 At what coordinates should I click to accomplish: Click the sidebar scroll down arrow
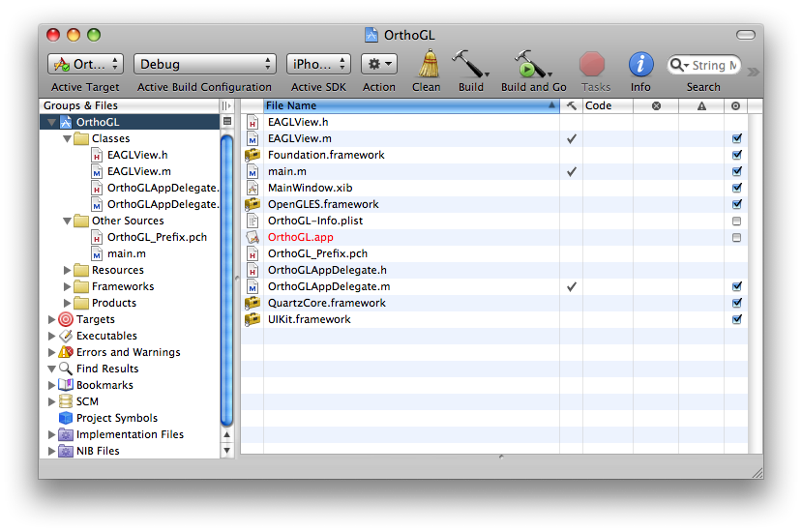[x=227, y=451]
